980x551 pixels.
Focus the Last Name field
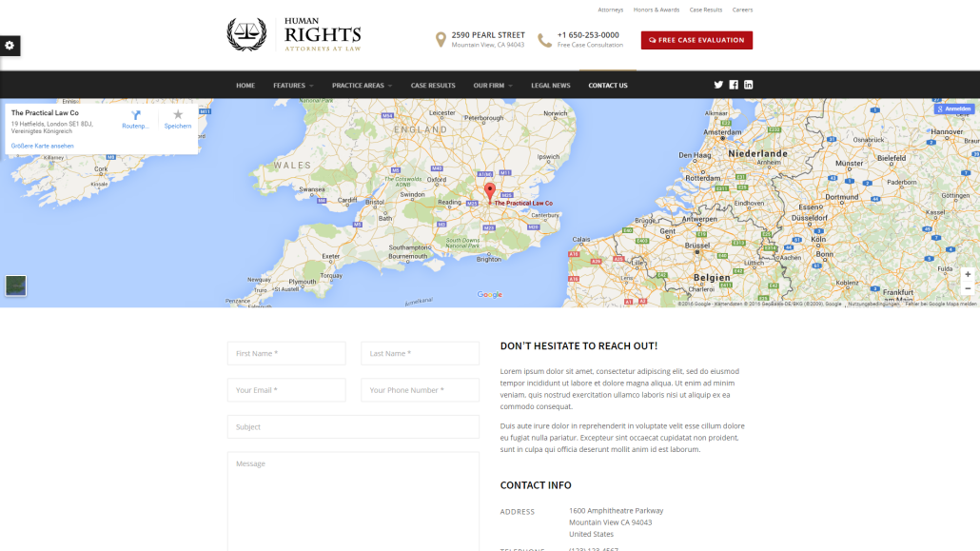tap(420, 353)
